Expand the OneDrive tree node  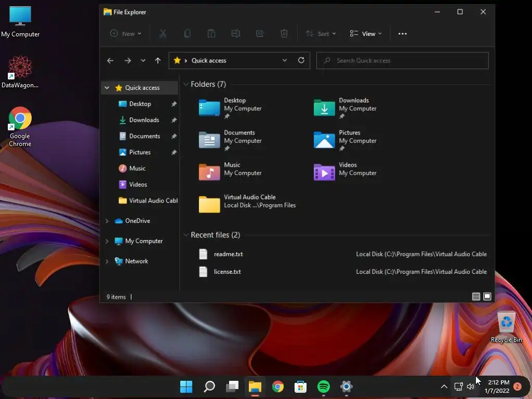107,221
